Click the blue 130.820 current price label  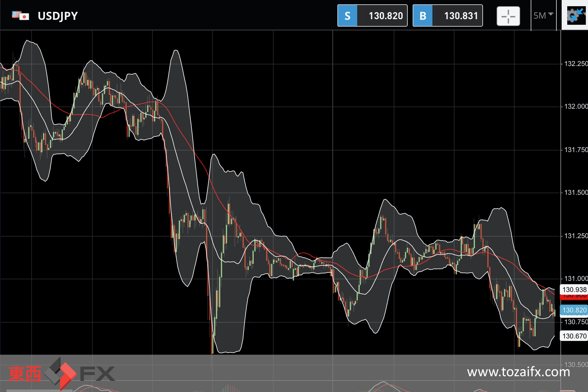point(574,310)
